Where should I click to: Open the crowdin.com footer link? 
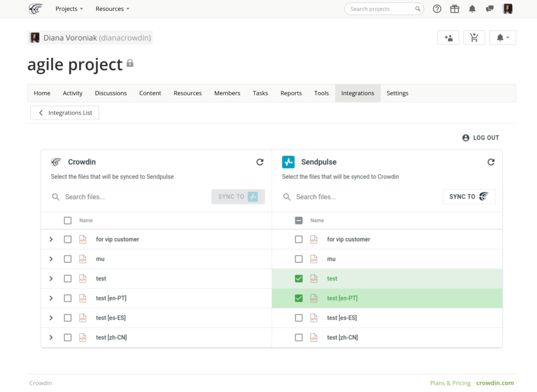coord(495,383)
